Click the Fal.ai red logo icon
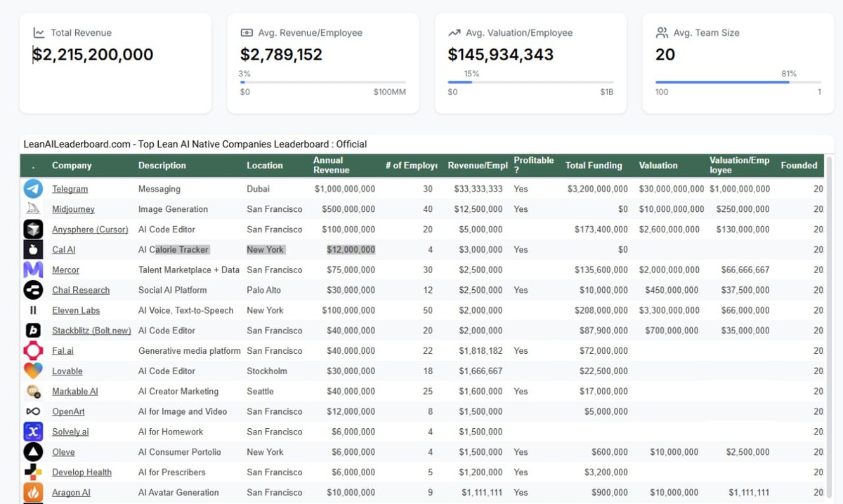The height and width of the screenshot is (504, 843). point(33,351)
